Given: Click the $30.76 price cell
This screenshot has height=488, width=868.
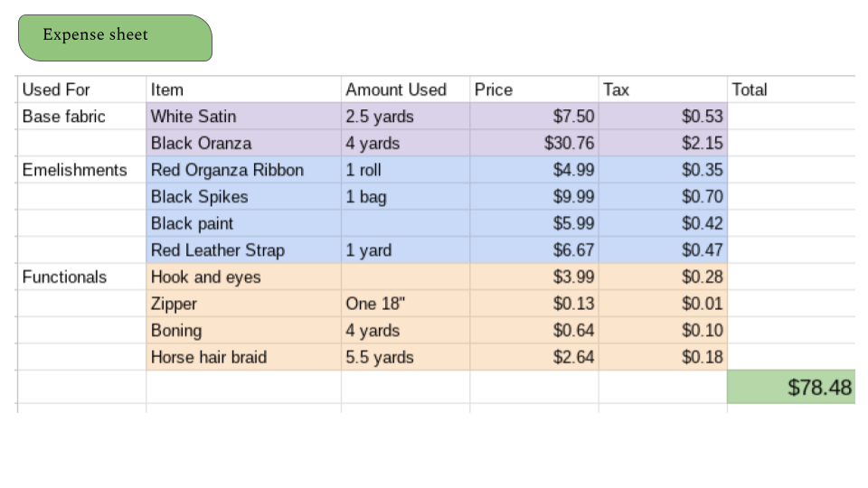Looking at the screenshot, I should click(534, 144).
